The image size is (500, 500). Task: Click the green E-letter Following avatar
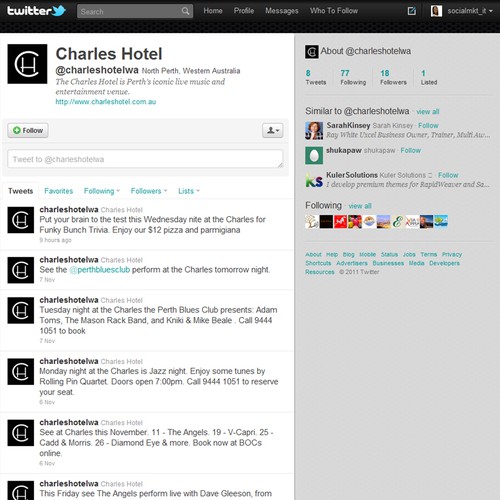pyautogui.click(x=398, y=222)
